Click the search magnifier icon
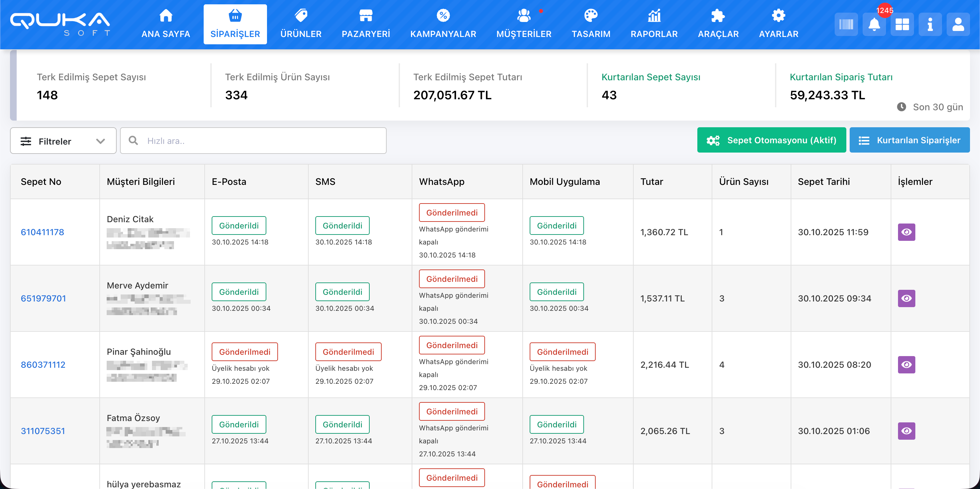The image size is (980, 489). (133, 141)
